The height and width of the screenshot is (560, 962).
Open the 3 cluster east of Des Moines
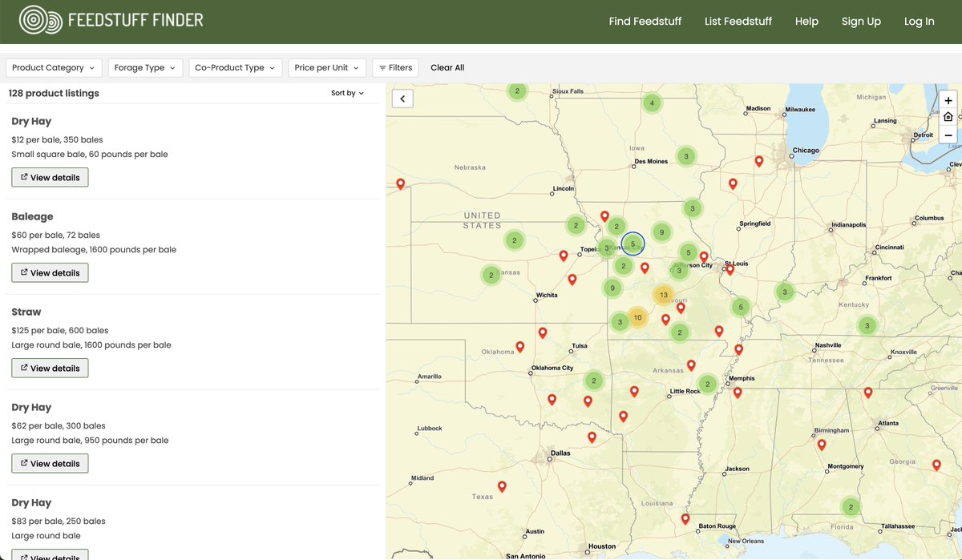(685, 156)
